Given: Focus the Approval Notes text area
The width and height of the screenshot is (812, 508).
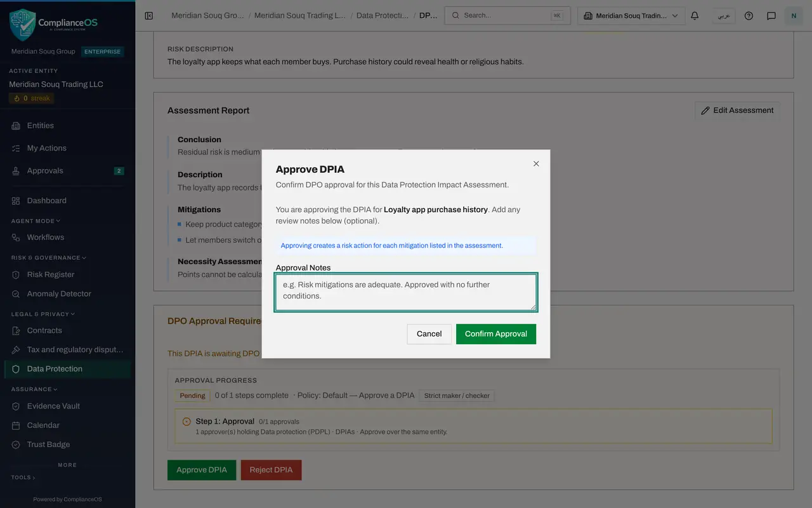Looking at the screenshot, I should (x=406, y=292).
